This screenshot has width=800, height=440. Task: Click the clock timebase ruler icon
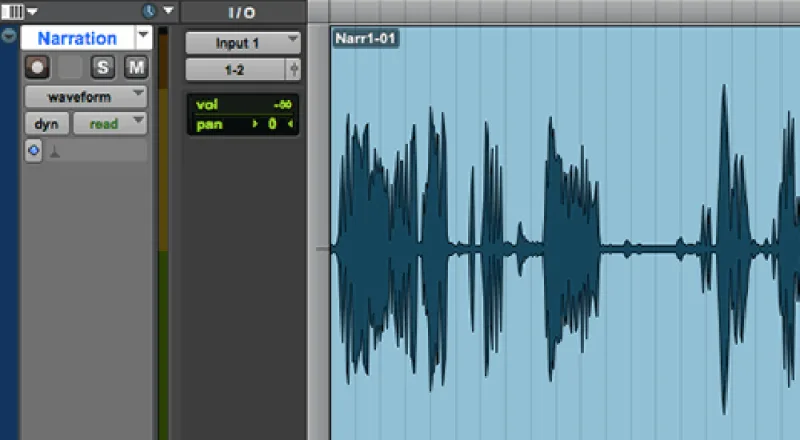(149, 11)
